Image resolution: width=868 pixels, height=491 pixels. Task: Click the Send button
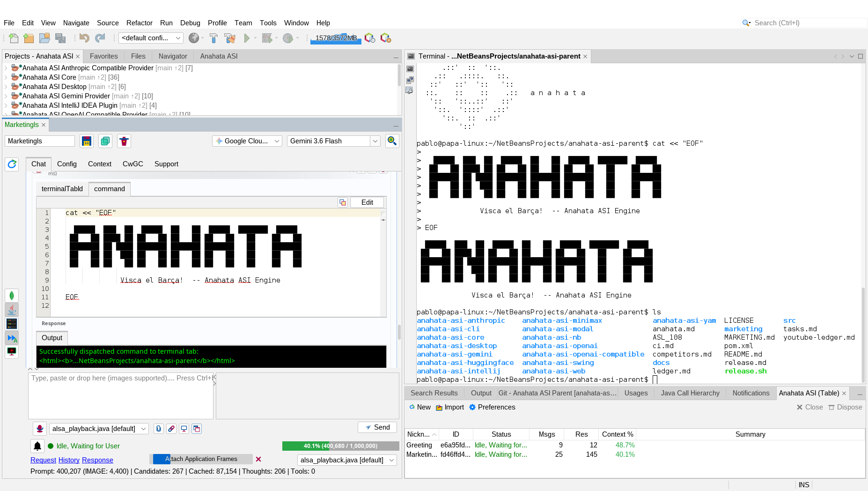click(377, 427)
